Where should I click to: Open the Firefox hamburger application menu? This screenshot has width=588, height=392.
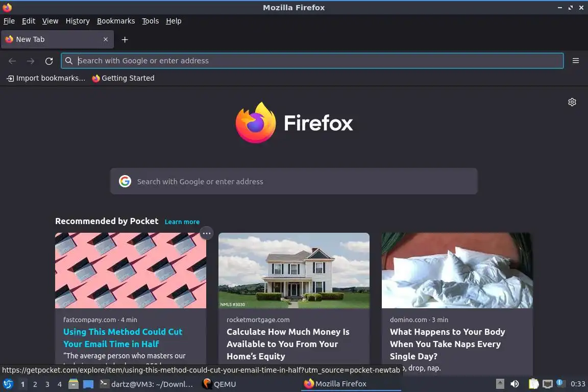coord(576,61)
